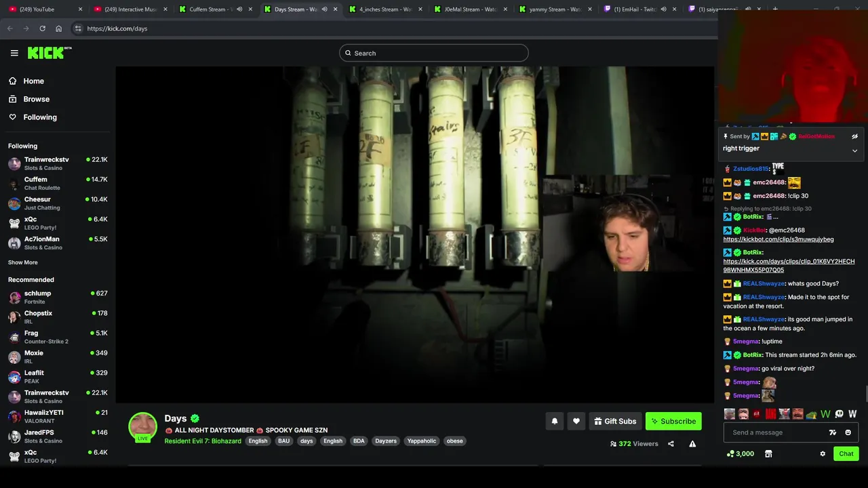This screenshot has width=868, height=488.
Task: Click the Gift Subs button
Action: point(615,421)
